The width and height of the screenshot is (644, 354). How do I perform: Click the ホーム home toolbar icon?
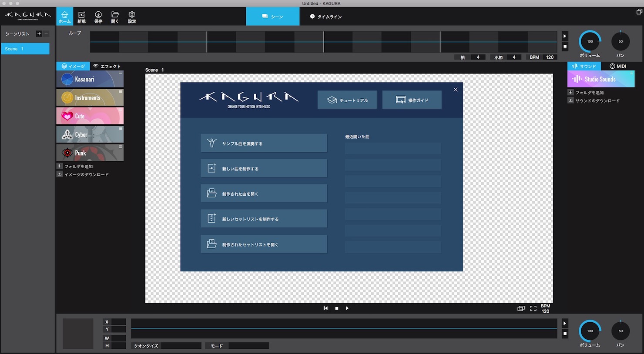pos(65,17)
